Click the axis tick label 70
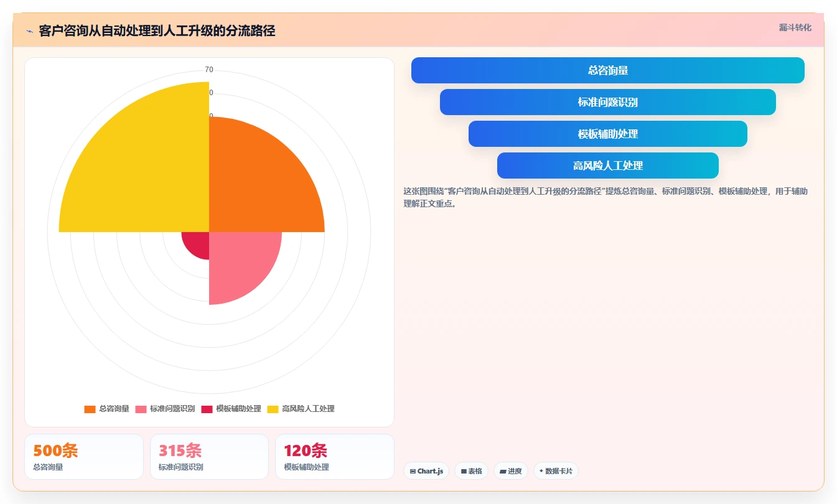The height and width of the screenshot is (504, 837). [209, 70]
